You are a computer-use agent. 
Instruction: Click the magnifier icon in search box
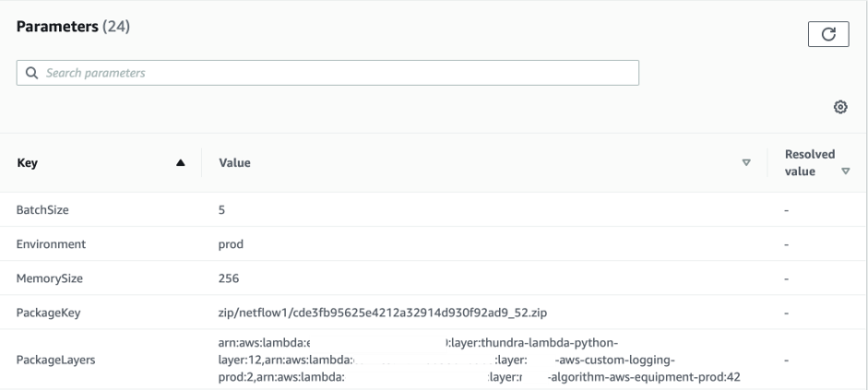click(32, 73)
